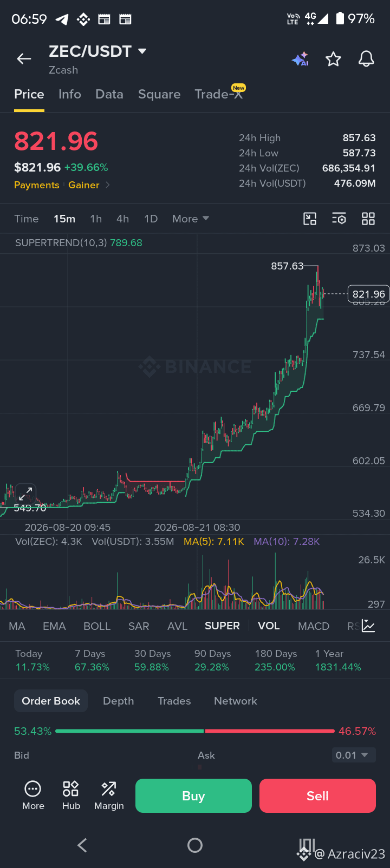
Task: Switch to the Price tab
Action: click(29, 94)
